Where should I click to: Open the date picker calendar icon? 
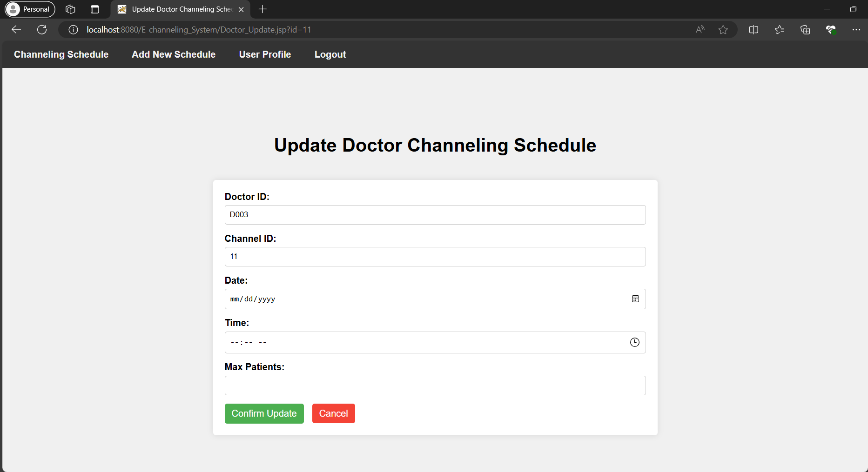(635, 299)
